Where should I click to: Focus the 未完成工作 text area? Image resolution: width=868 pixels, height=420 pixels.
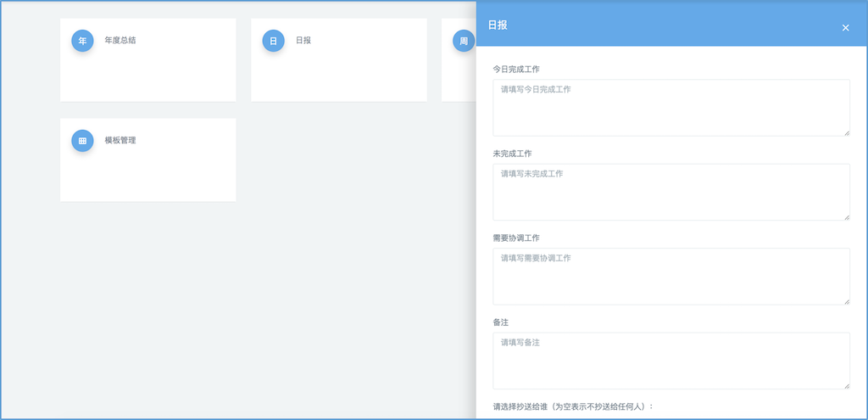coord(671,192)
